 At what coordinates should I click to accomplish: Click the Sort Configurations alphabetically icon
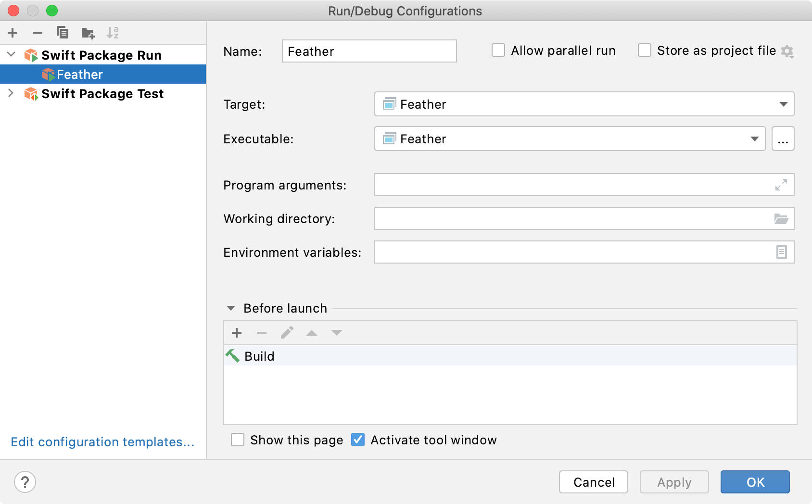point(113,33)
